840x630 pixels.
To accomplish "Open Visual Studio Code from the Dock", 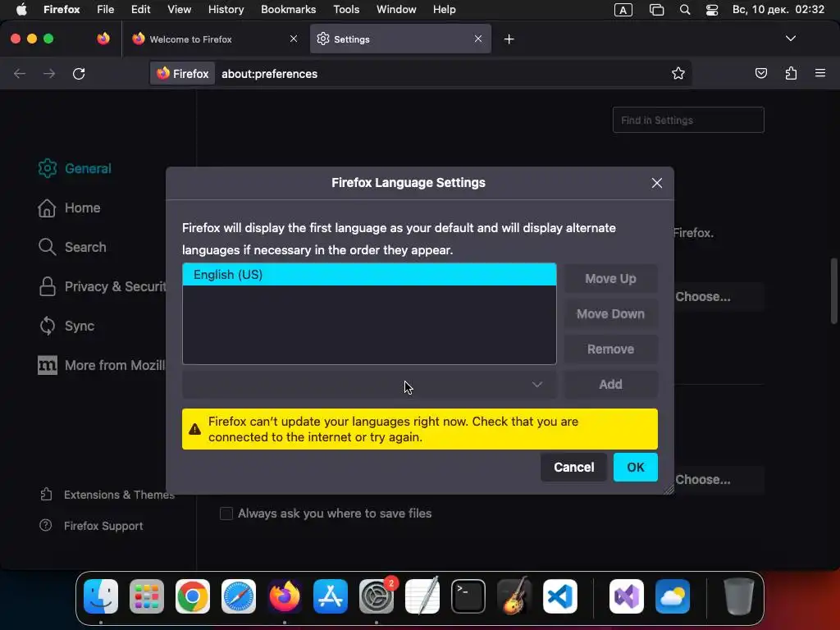I will [x=559, y=596].
